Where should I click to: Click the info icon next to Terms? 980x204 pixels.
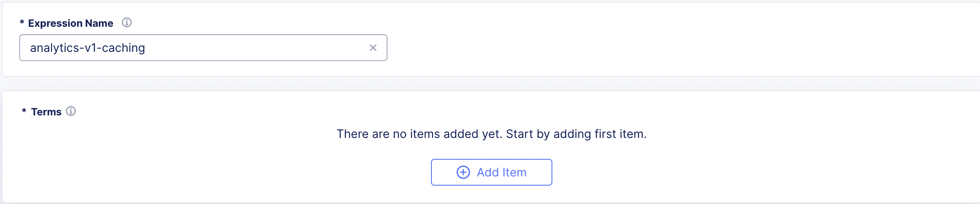click(x=71, y=111)
